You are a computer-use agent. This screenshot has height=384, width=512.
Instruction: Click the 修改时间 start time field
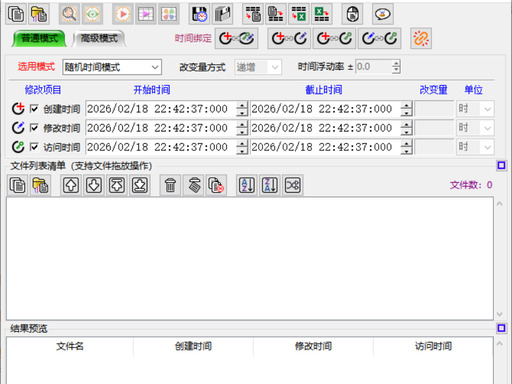coord(161,128)
